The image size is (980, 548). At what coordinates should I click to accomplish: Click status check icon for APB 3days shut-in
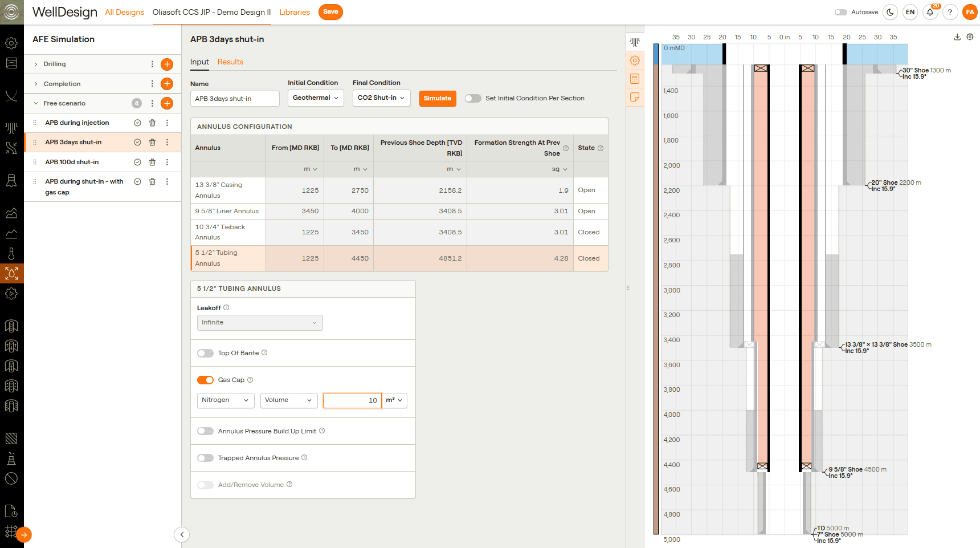137,142
